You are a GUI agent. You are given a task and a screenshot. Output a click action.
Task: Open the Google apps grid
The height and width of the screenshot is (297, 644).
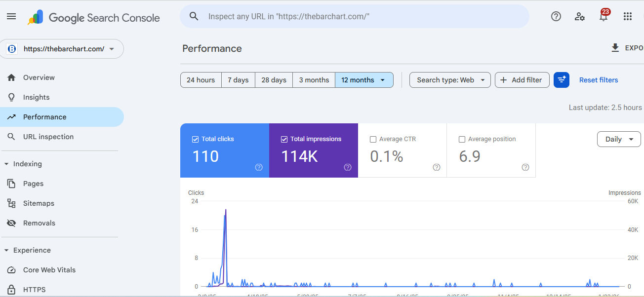coord(628,17)
